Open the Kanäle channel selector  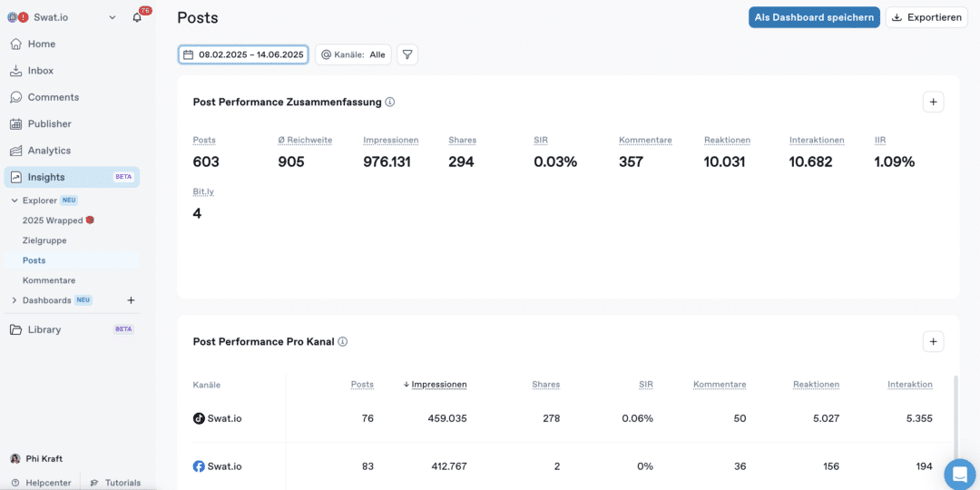coord(353,54)
